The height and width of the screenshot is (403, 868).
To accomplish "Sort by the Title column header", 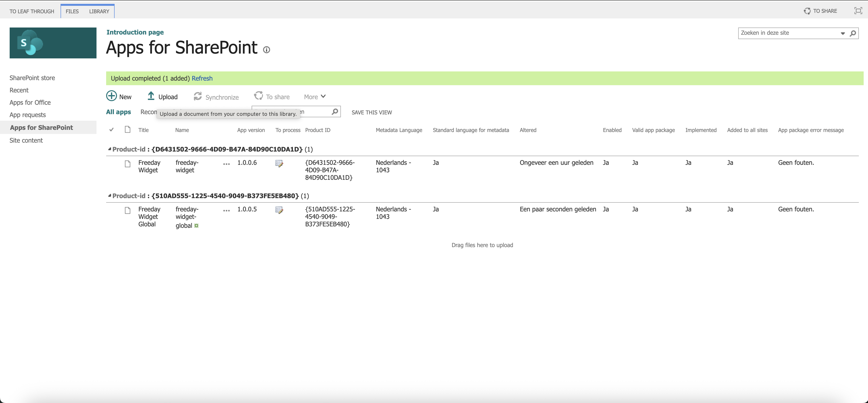I will (144, 130).
